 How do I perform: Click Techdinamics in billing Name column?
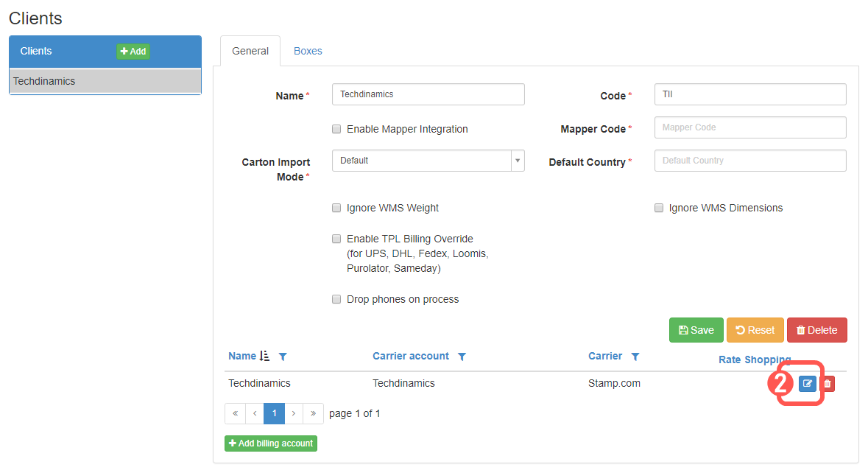[x=259, y=383]
